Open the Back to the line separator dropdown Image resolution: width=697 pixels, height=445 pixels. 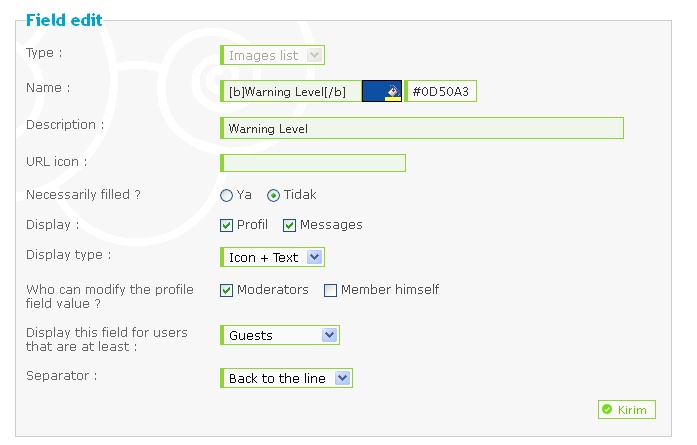[x=287, y=378]
